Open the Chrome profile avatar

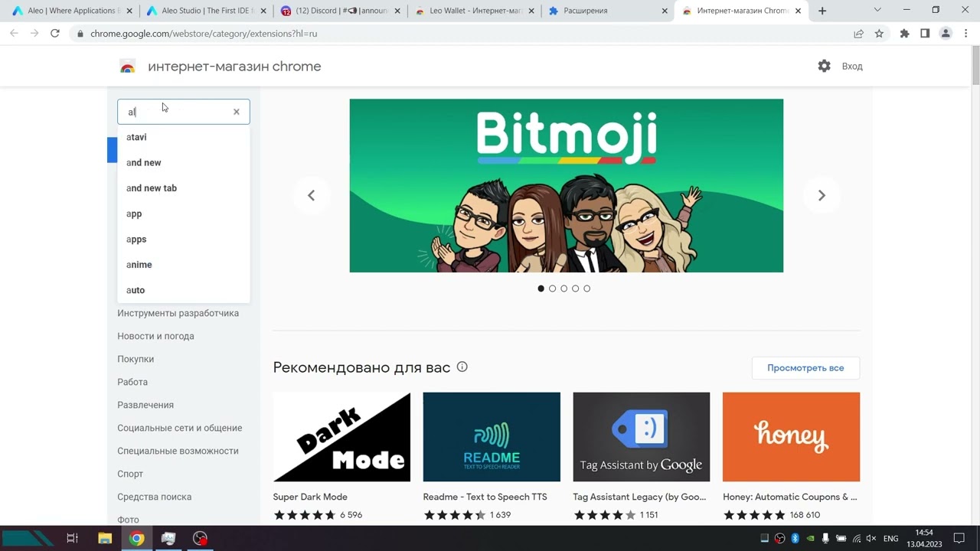tap(946, 34)
